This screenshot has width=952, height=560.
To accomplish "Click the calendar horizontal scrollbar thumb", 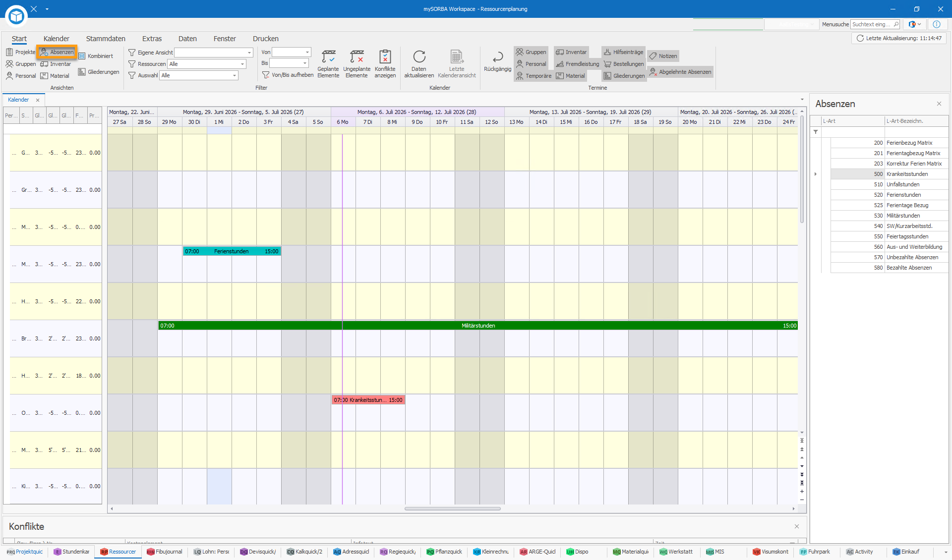I will 452,508.
